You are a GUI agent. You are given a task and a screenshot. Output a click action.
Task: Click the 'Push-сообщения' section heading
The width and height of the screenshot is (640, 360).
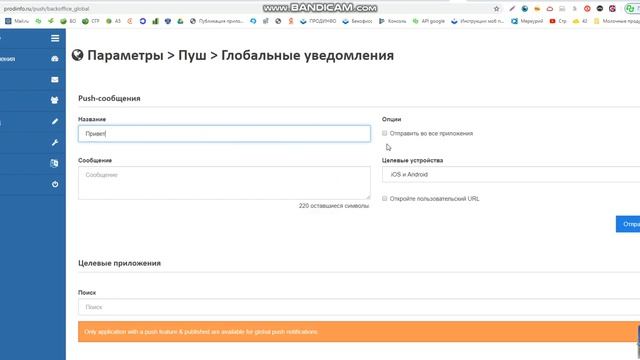[109, 98]
